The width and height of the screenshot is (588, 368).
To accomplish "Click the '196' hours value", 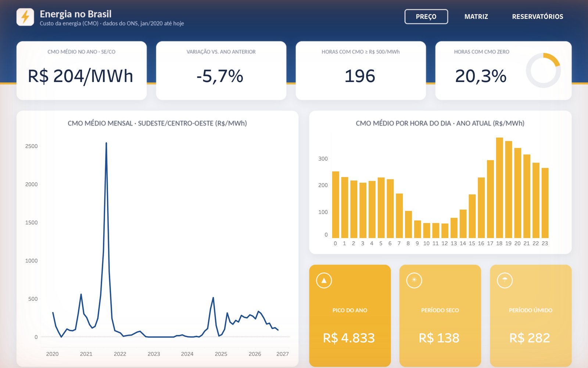I will 360,76.
